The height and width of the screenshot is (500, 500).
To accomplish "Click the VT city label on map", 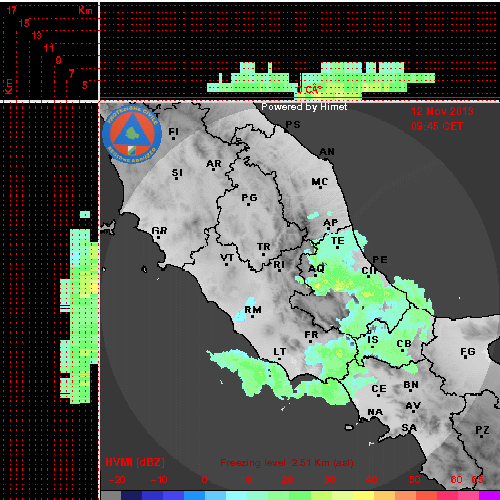I will tap(227, 258).
